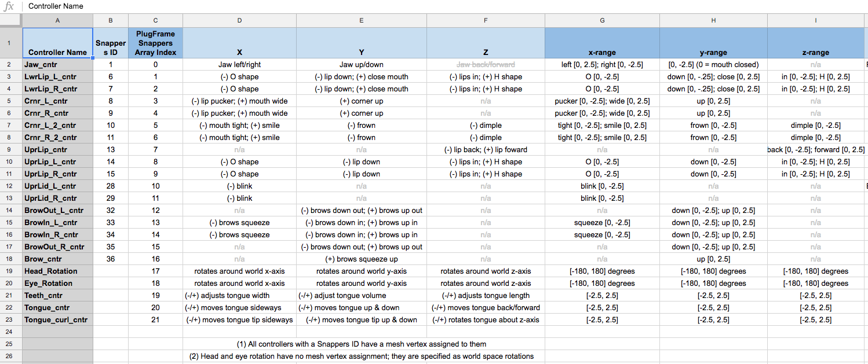Select the BrowOut_L_cntr cell
The image size is (868, 364).
pyautogui.click(x=57, y=211)
